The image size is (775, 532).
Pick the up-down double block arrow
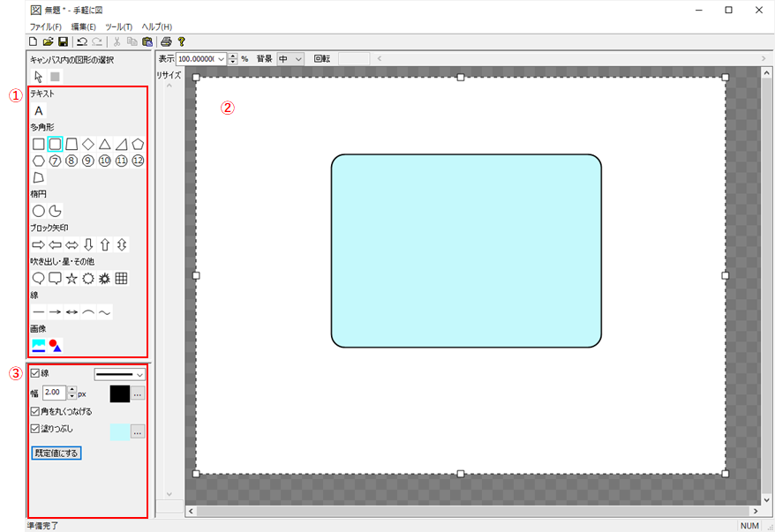click(x=121, y=244)
